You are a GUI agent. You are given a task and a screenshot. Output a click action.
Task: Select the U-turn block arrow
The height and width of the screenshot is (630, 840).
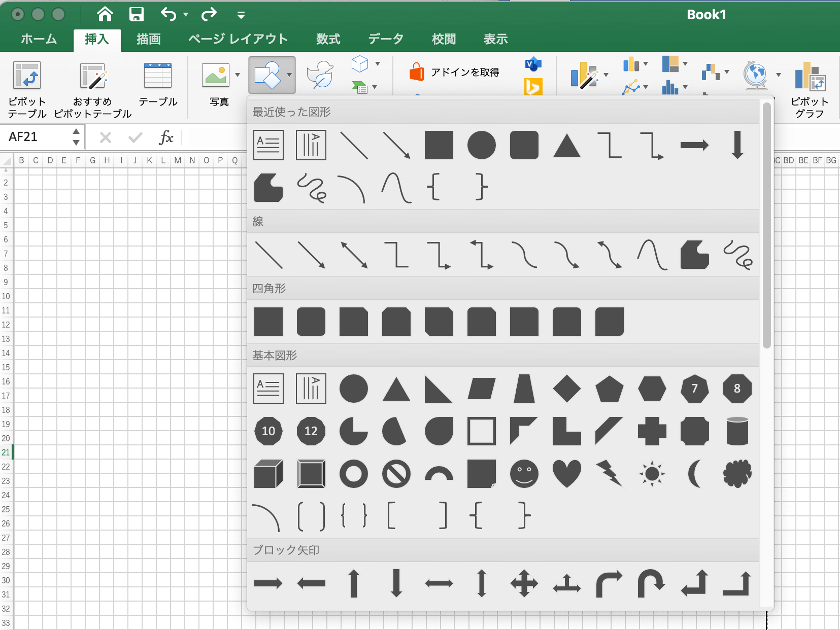[x=652, y=583]
